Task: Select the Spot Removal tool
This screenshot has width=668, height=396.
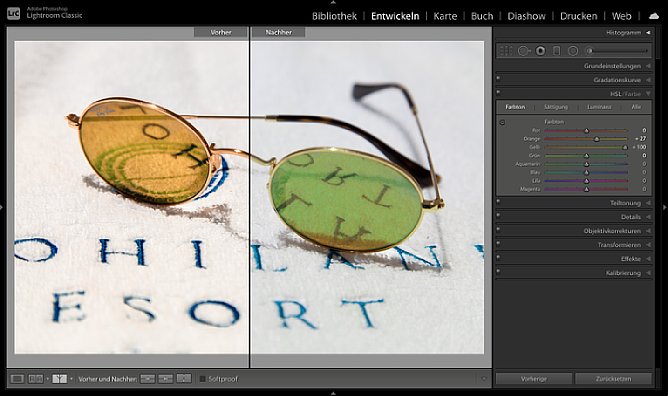Action: coord(524,51)
